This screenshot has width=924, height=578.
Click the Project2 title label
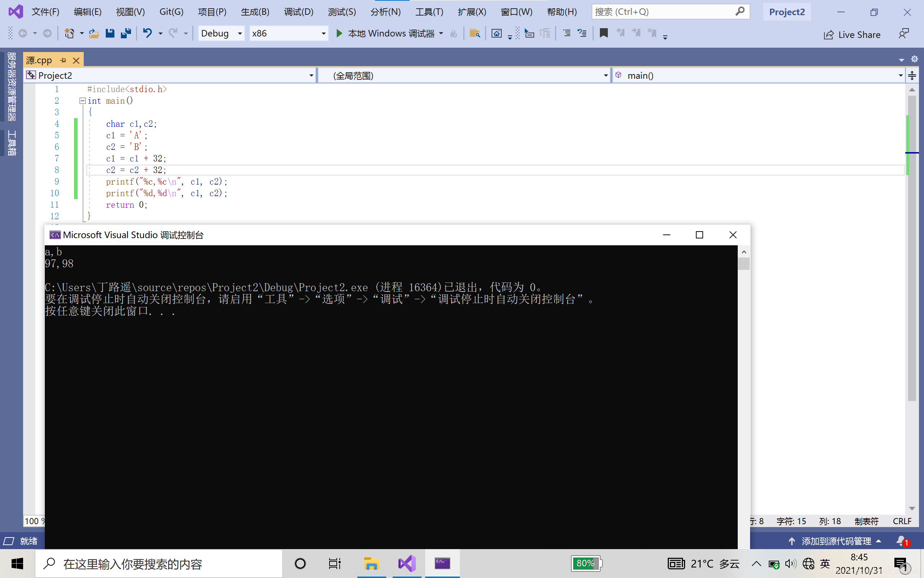pos(786,12)
